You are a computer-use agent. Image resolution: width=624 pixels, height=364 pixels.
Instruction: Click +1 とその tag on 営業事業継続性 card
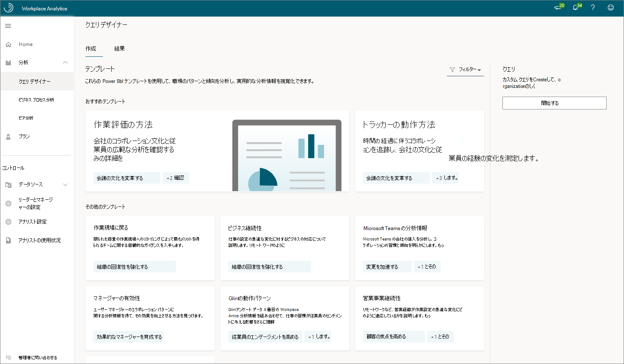click(440, 337)
